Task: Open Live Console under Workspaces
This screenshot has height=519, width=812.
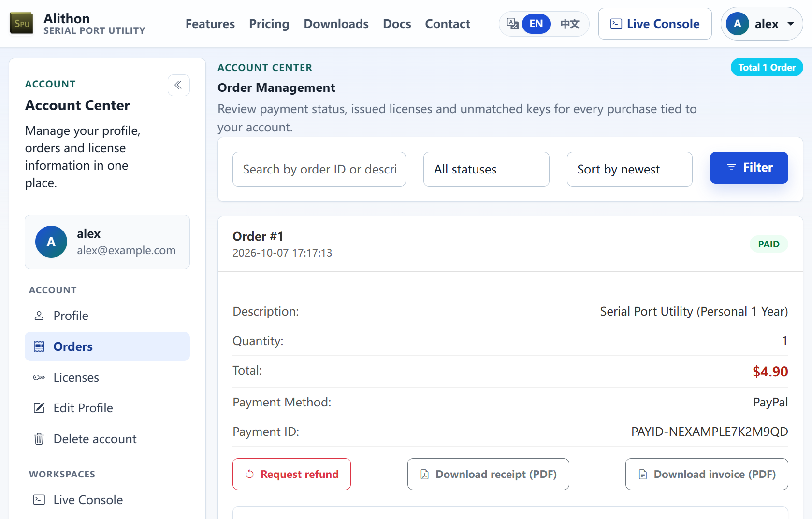Action: click(107, 500)
